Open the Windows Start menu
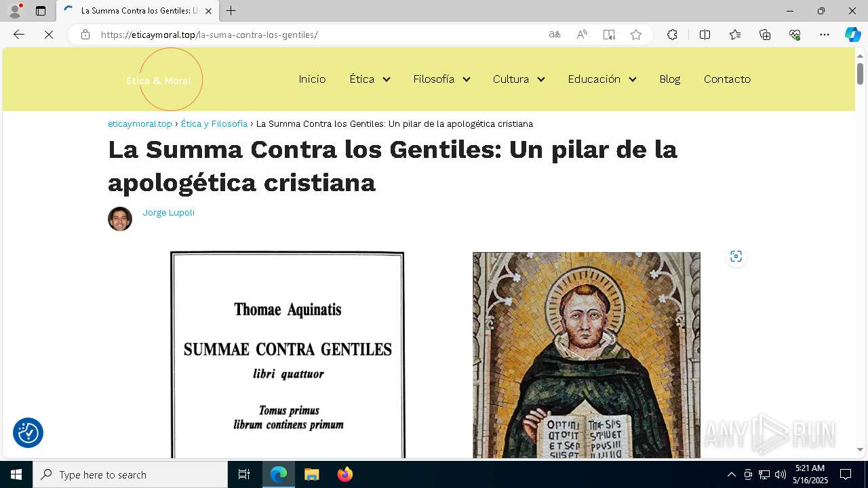 [16, 474]
